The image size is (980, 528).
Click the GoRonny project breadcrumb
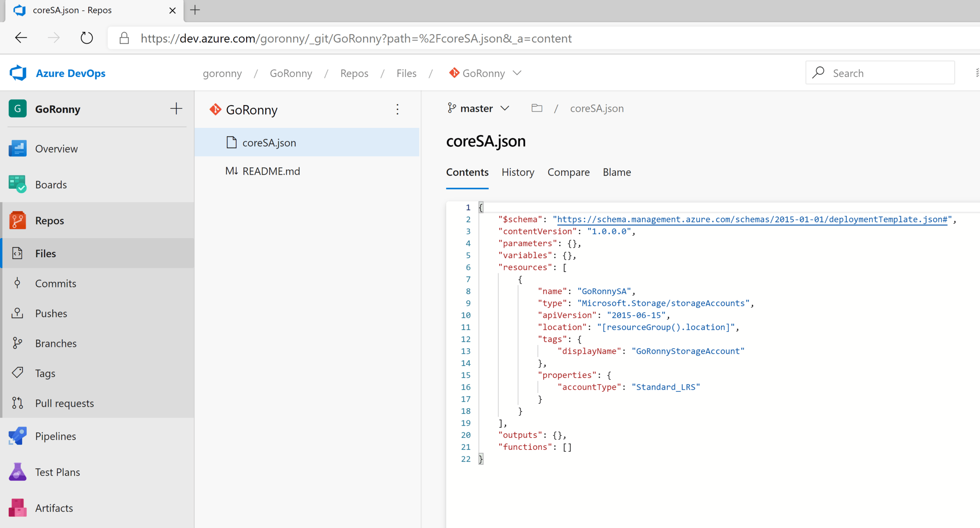(x=291, y=73)
